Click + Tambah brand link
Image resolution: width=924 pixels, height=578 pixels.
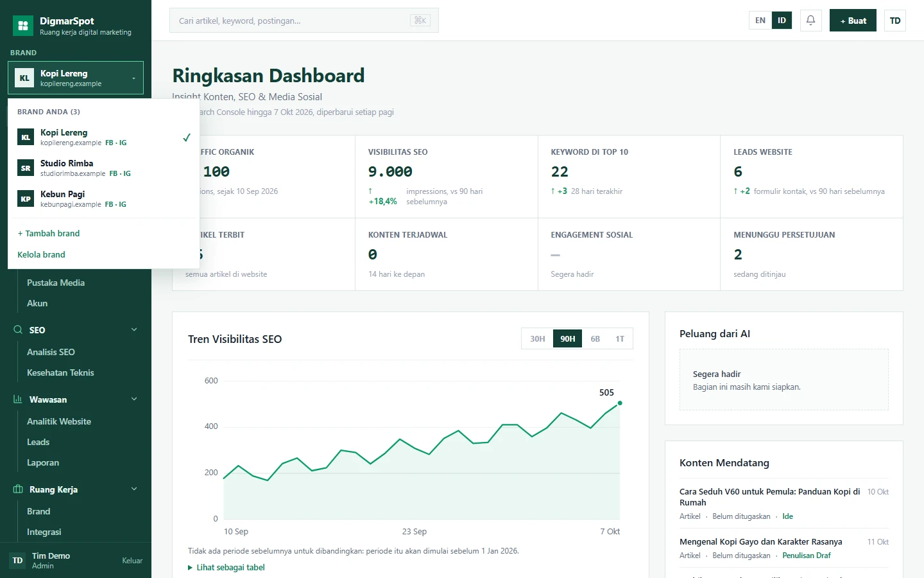coord(49,233)
